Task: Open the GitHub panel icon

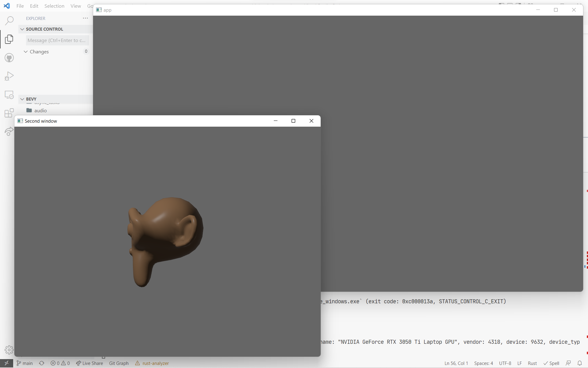Action: point(9,58)
